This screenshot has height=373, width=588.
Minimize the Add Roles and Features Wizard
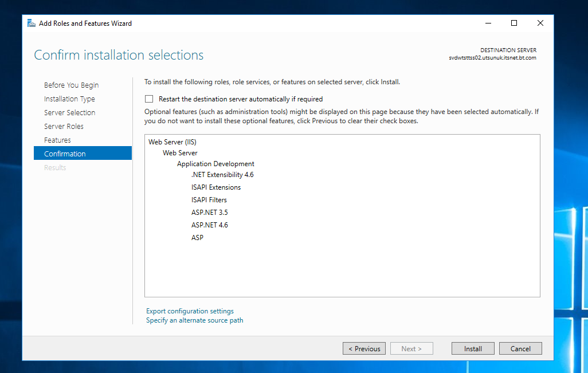(x=488, y=23)
